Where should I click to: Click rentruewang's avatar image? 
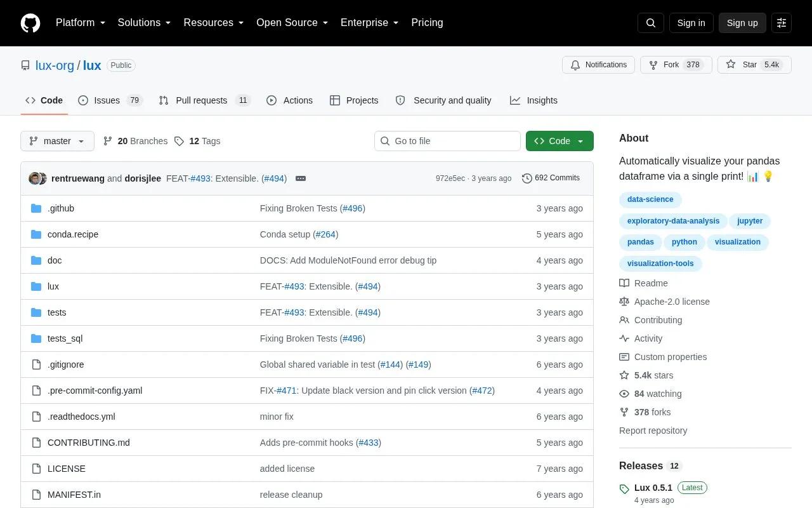click(x=35, y=178)
